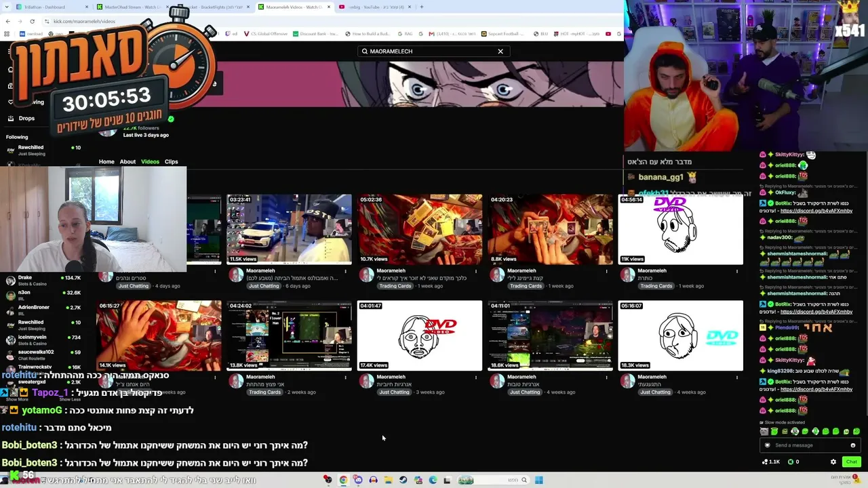Image resolution: width=868 pixels, height=488 pixels.
Task: Play the 04:11:01 video thumbnail
Action: pyautogui.click(x=550, y=335)
